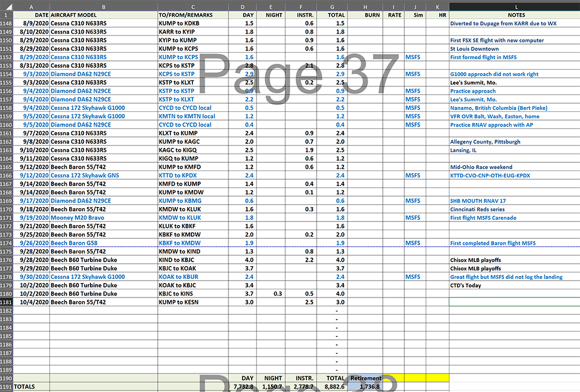Click note 'CTD's Today'

(x=465, y=285)
